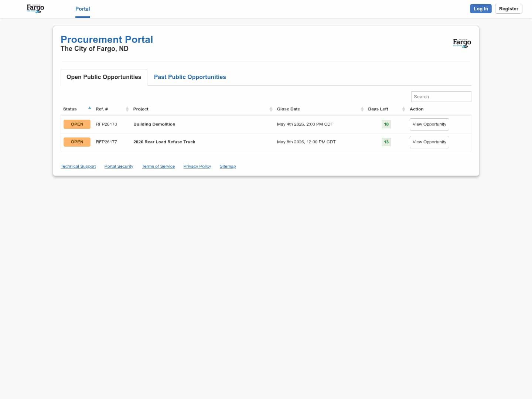
Task: Click the 10 days left badge
Action: click(386, 125)
